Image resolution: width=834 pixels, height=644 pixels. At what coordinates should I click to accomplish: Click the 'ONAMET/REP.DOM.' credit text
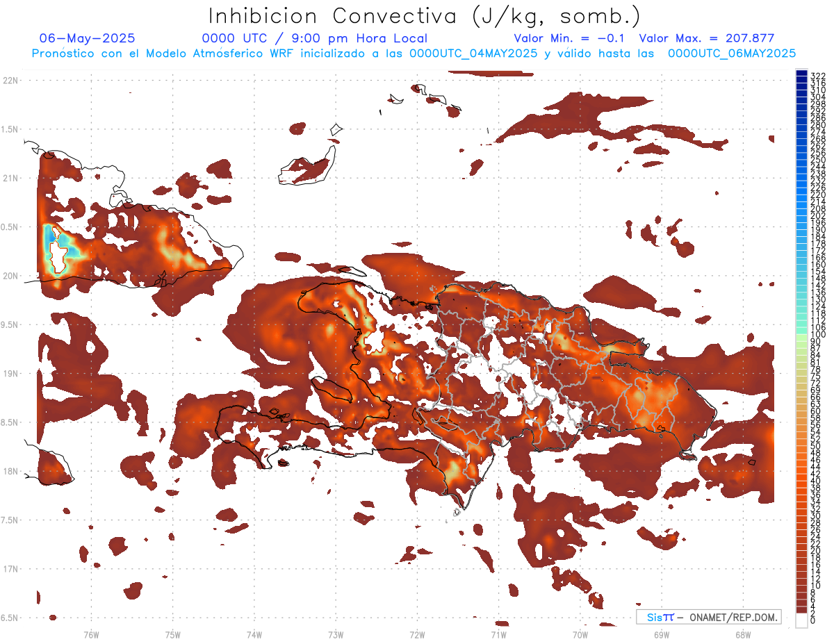click(x=733, y=617)
